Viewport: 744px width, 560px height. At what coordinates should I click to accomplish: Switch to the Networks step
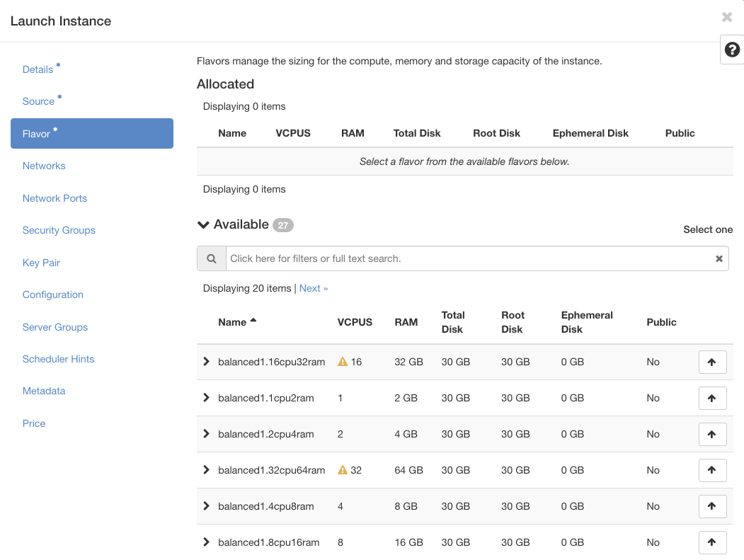44,166
